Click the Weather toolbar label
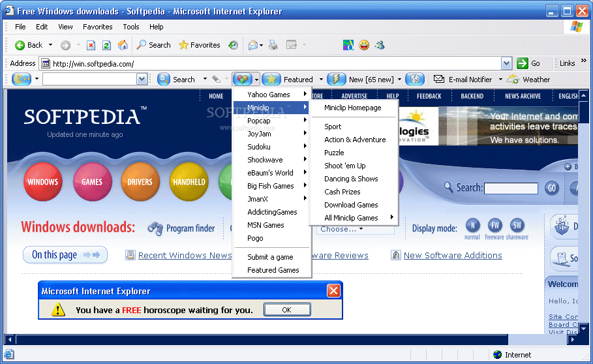593x364 pixels. pyautogui.click(x=536, y=80)
